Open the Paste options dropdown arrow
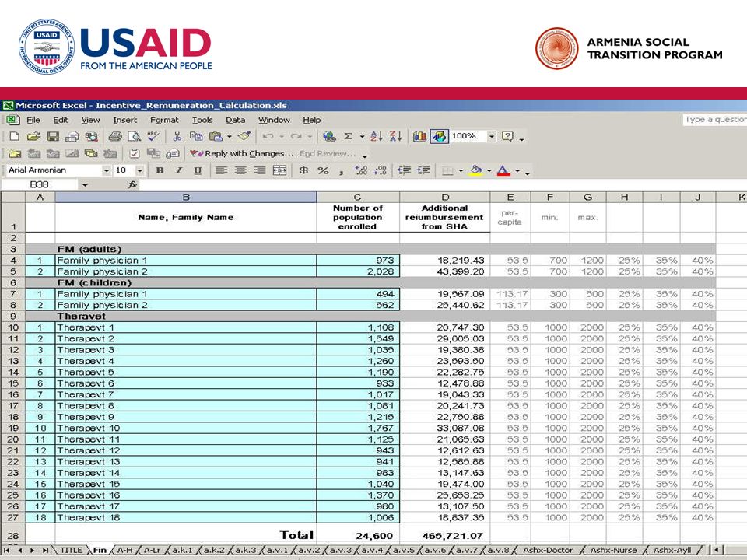747x560 pixels. (229, 137)
